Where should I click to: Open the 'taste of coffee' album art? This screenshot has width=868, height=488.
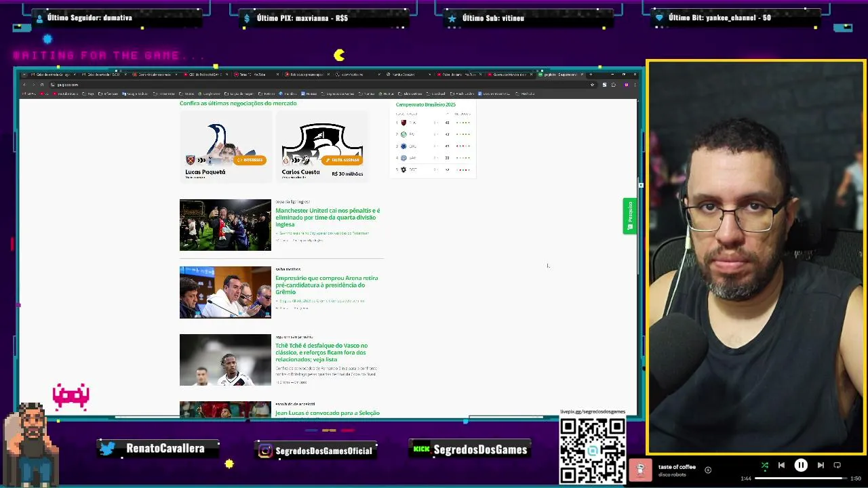click(640, 470)
